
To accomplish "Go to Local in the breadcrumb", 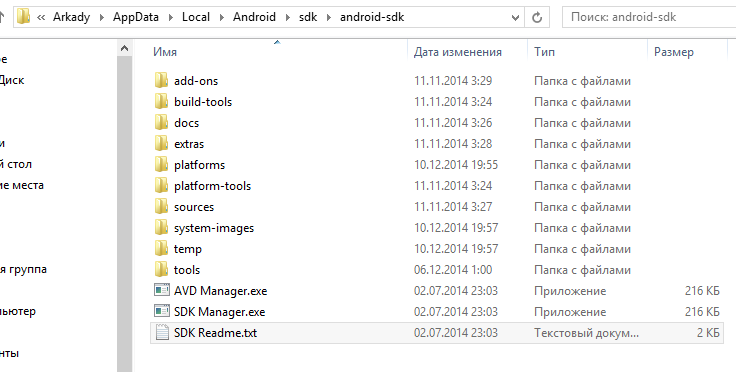I will click(x=196, y=17).
